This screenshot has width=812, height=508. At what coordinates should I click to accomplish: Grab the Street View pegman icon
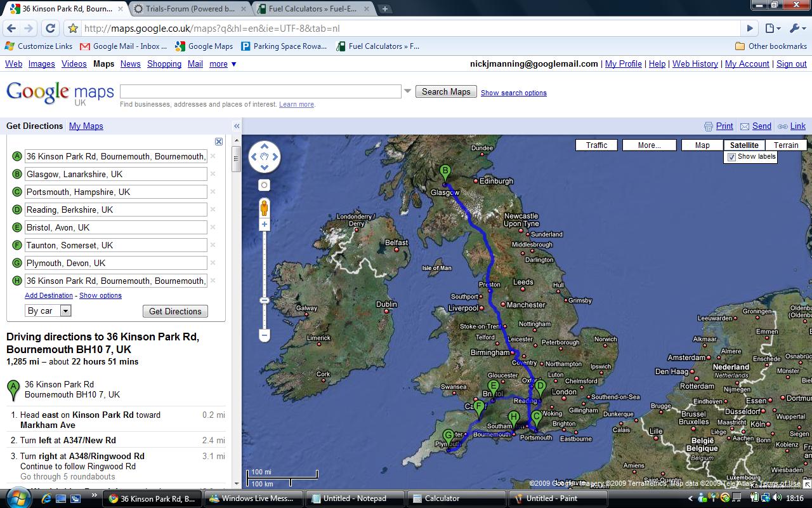265,208
